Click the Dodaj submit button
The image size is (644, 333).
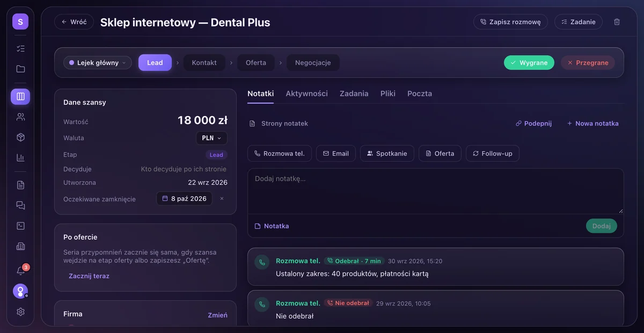(x=602, y=226)
